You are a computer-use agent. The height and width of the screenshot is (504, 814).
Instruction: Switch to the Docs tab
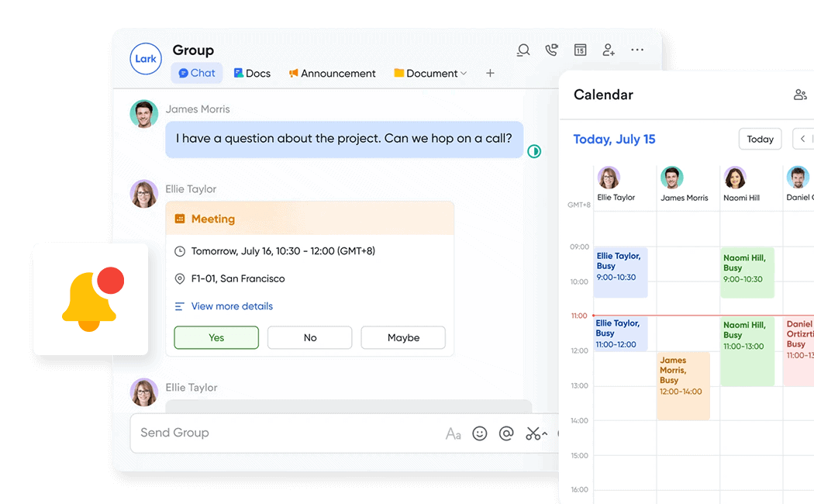click(252, 74)
